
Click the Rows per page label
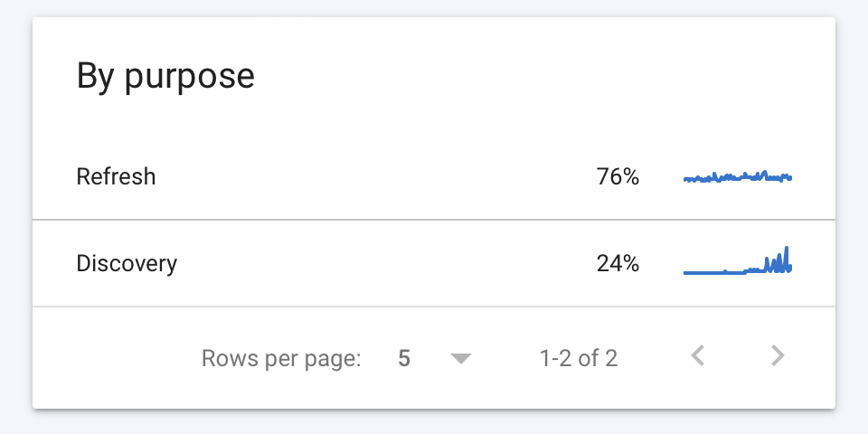pyautogui.click(x=281, y=358)
